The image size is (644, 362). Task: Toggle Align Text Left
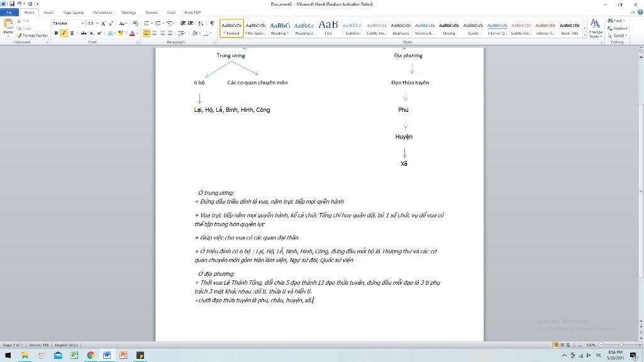point(146,33)
